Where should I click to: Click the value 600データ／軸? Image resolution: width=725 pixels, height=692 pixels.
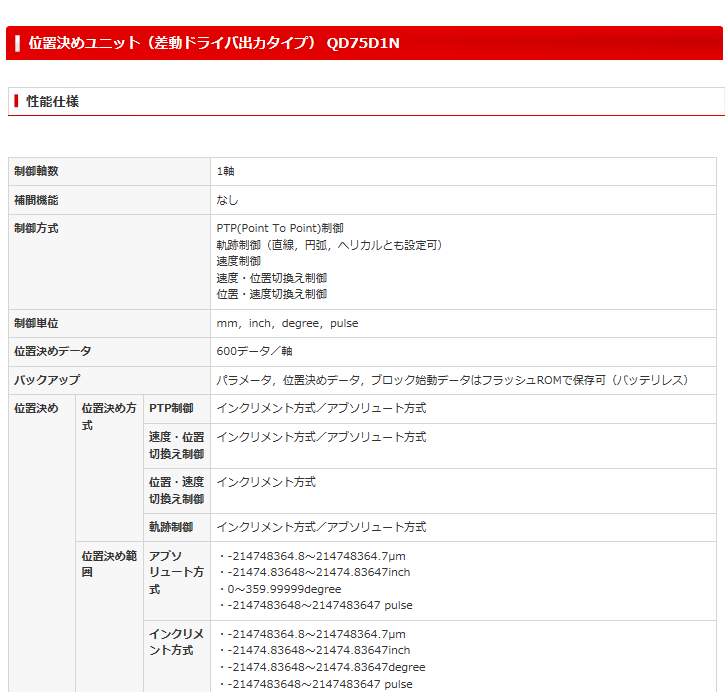254,351
